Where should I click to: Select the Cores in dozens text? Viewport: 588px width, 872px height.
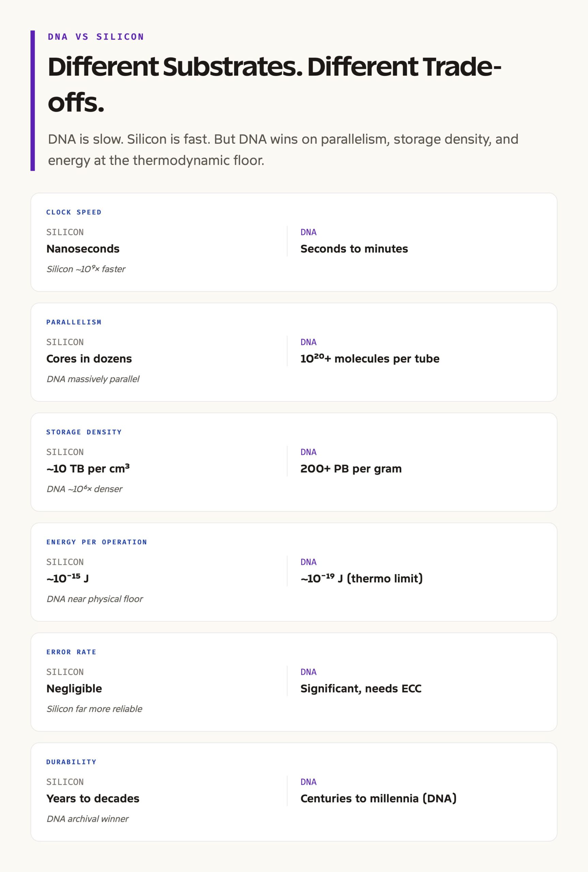click(x=89, y=359)
